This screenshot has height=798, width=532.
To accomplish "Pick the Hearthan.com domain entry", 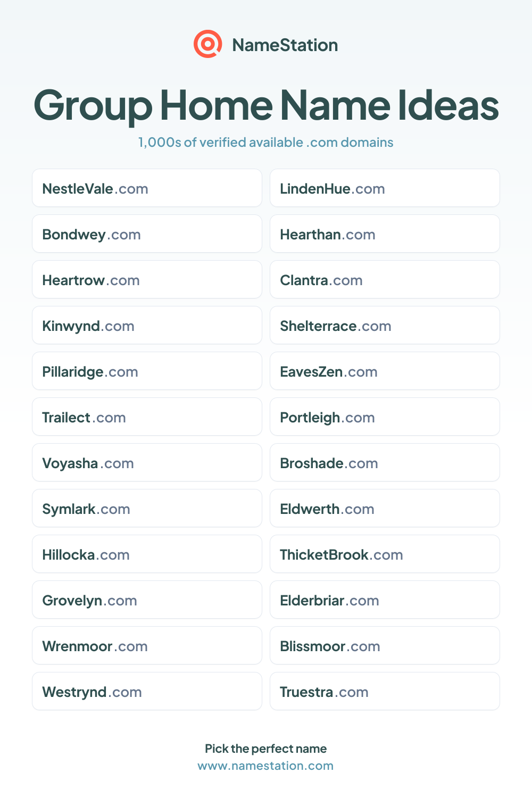I will click(x=385, y=234).
